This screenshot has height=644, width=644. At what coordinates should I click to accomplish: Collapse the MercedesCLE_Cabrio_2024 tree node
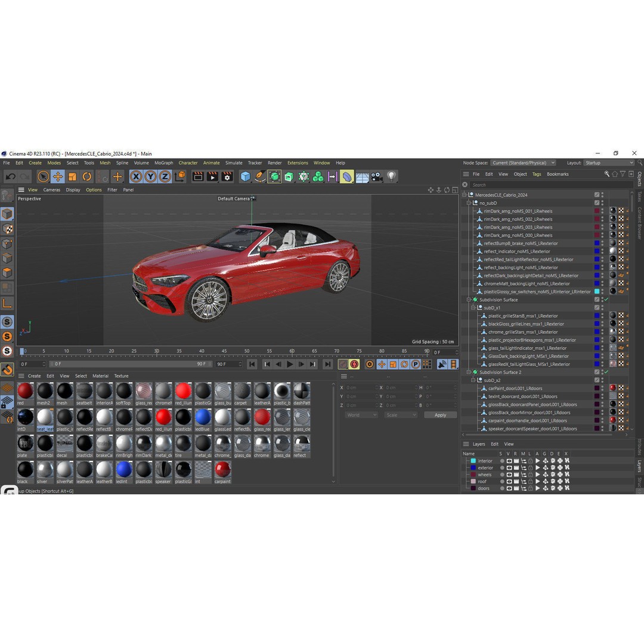point(465,194)
